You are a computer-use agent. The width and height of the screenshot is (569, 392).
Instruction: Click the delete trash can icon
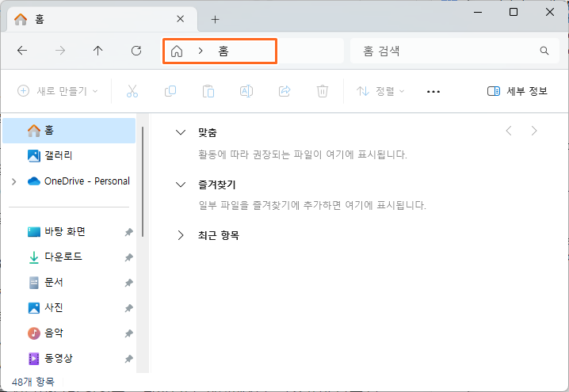323,91
